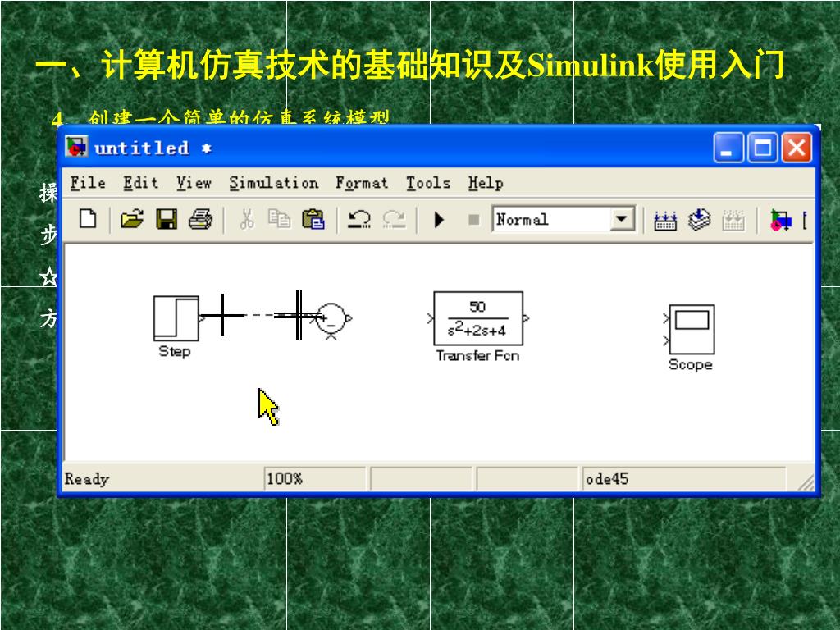Open the File menu
Viewport: 840px width, 630px height.
click(88, 183)
